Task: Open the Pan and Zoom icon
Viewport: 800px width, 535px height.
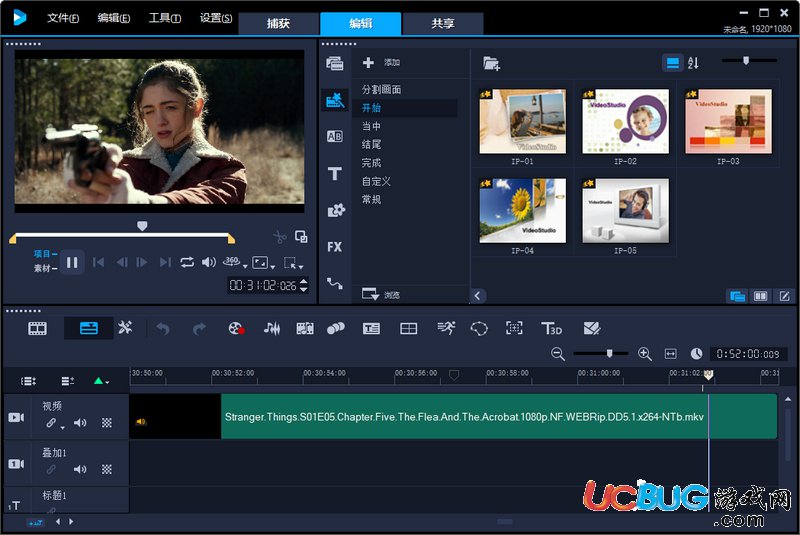Action: [514, 328]
